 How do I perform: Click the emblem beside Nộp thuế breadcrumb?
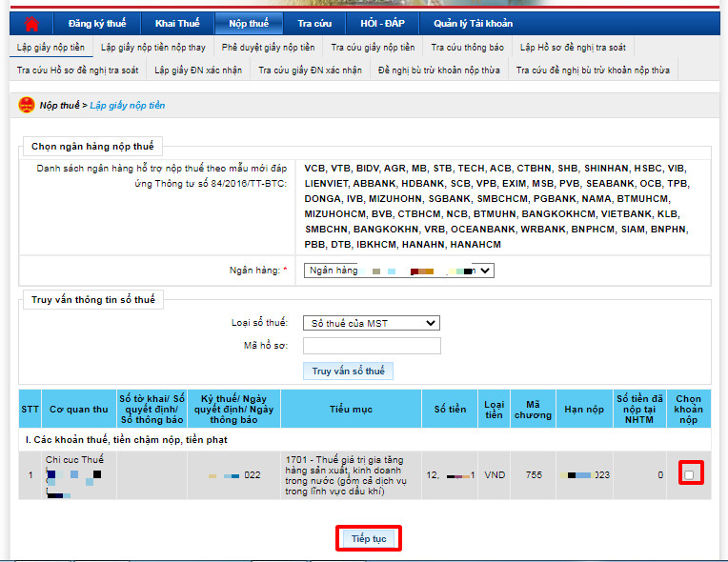click(27, 105)
